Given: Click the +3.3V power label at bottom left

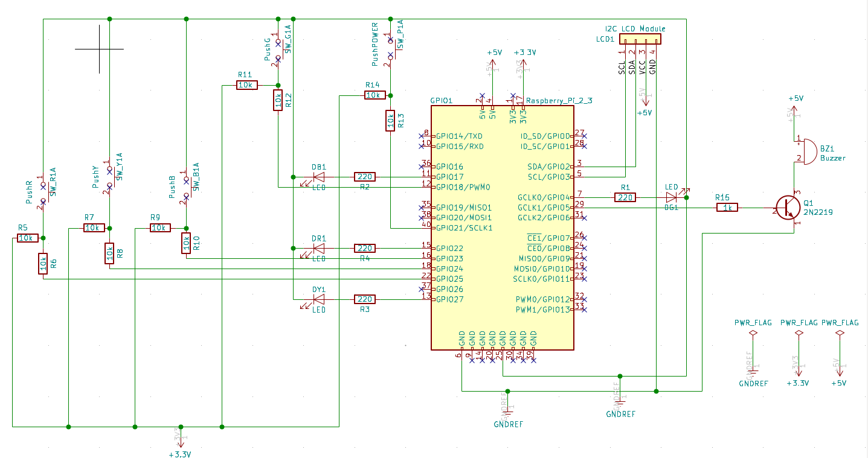Looking at the screenshot, I should click(179, 454).
